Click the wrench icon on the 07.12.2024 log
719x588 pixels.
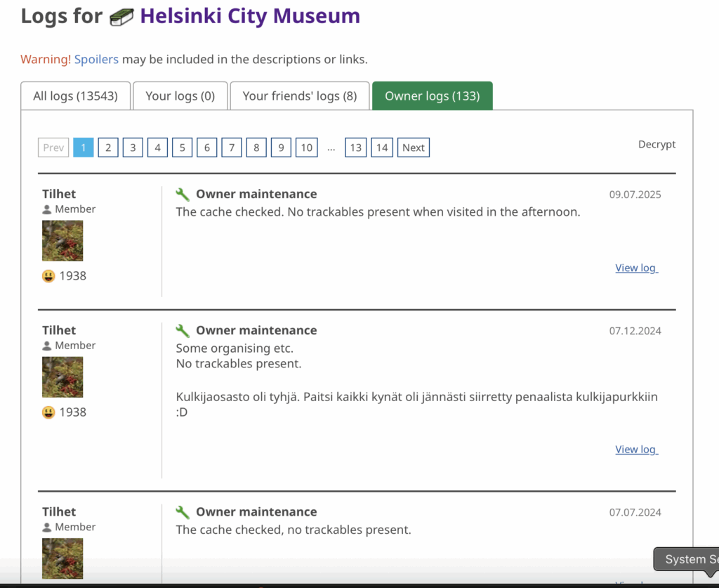(x=183, y=331)
